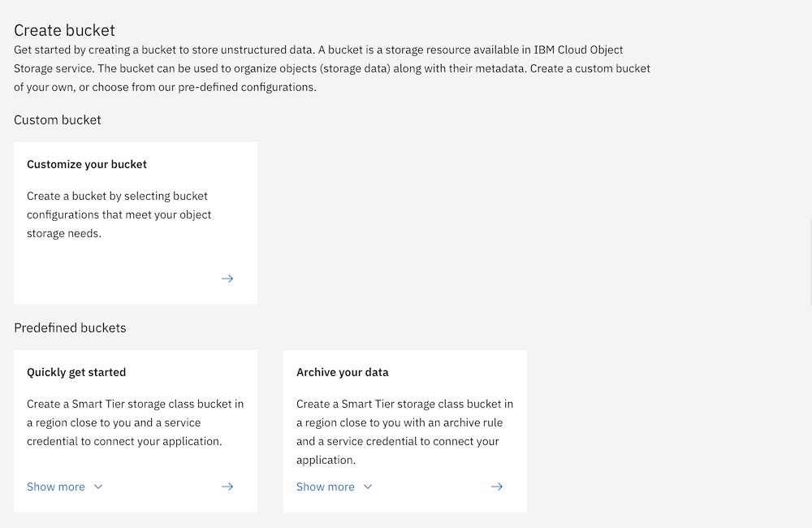This screenshot has width=812, height=528.
Task: Select the Quickly get started card
Action: pos(135,422)
